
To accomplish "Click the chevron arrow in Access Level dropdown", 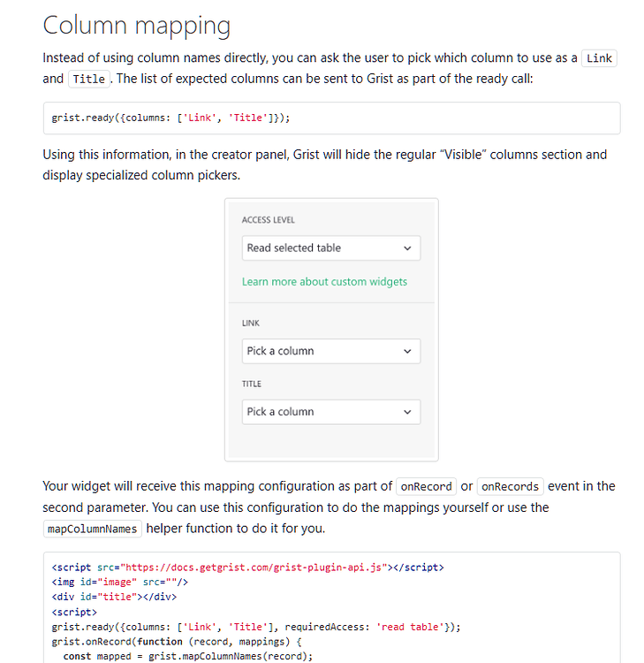I will click(x=407, y=248).
